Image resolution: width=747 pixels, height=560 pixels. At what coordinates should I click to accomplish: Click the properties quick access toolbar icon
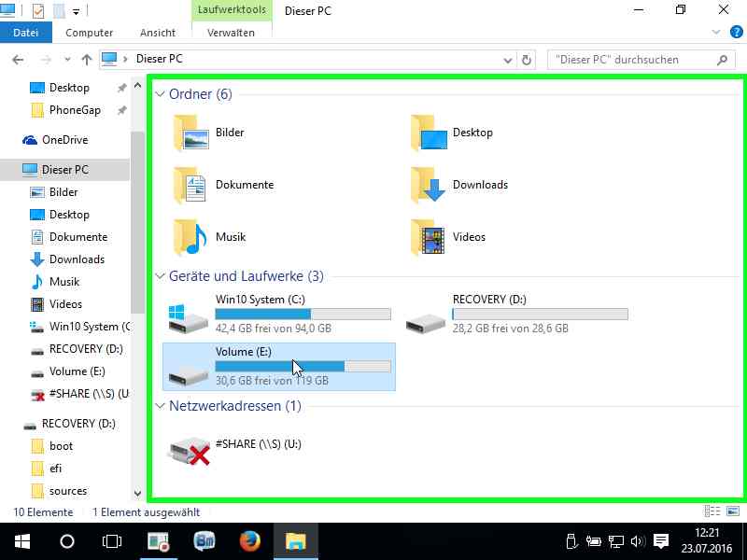(38, 10)
